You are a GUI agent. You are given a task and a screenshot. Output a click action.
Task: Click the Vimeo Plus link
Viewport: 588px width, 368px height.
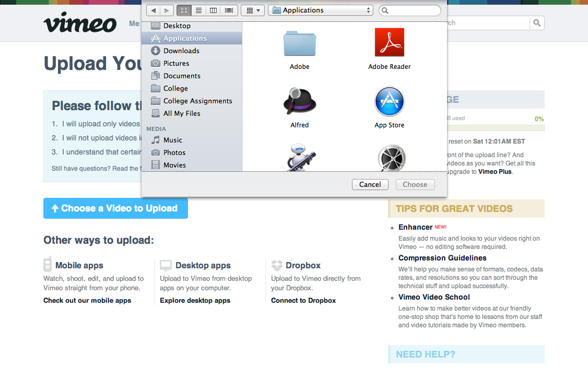pyautogui.click(x=495, y=172)
